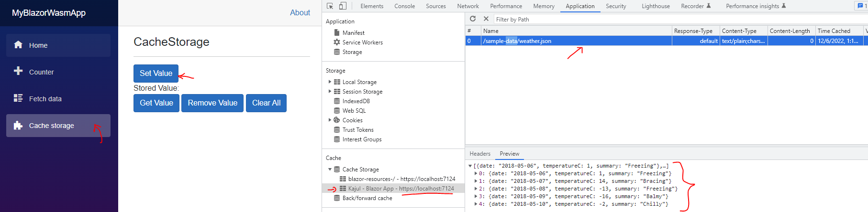Collapse the Cache Storage tree node
Image resolution: width=868 pixels, height=212 pixels.
330,170
